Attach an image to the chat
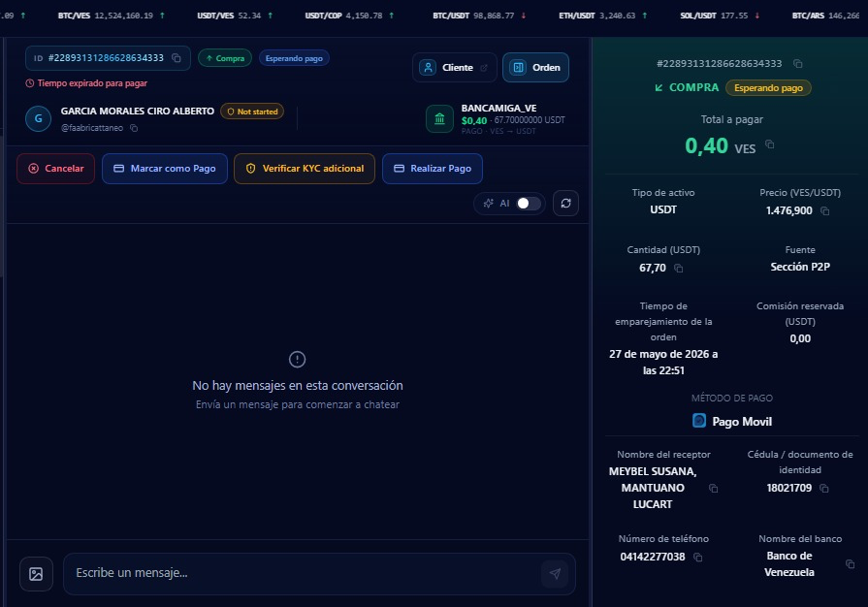The width and height of the screenshot is (868, 607). point(36,574)
